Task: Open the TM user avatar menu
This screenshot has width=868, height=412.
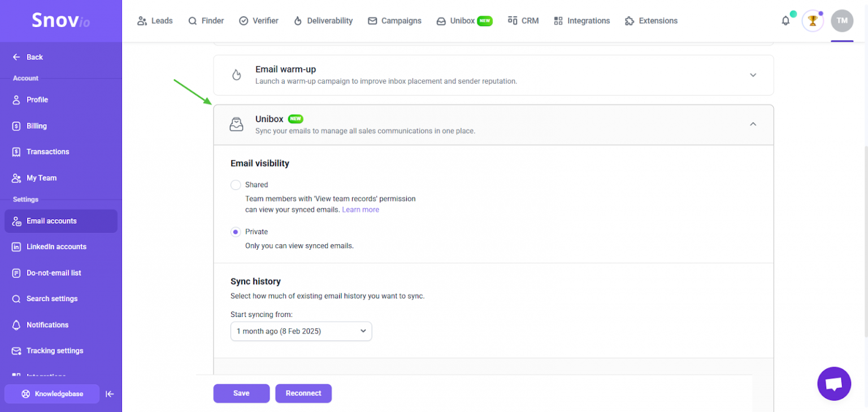Action: [x=842, y=21]
